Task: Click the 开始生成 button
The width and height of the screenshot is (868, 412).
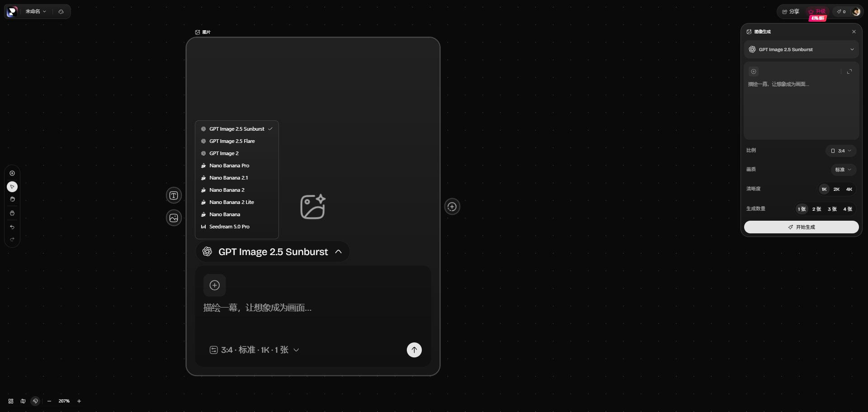Action: click(x=802, y=227)
